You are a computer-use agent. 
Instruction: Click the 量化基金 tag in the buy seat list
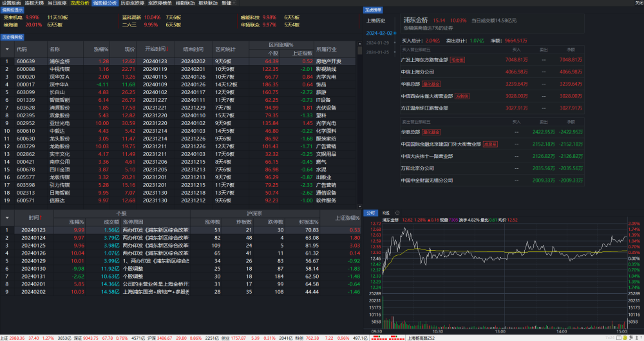click(431, 84)
